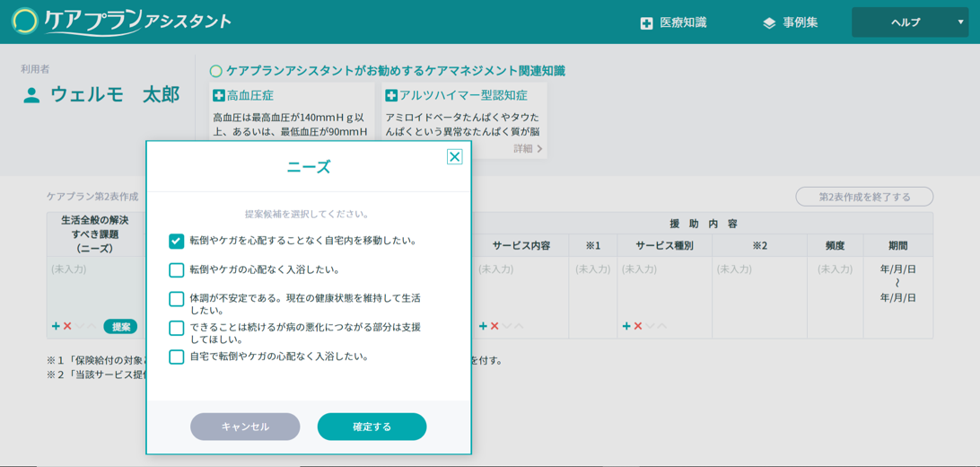The width and height of the screenshot is (980, 467).
Task: Check 自宅で転倒やケガの心配なく入浴したい option
Action: [177, 357]
